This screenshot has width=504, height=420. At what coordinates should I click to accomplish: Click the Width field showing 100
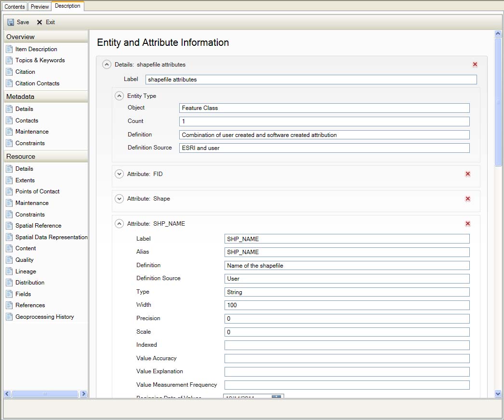(346, 305)
